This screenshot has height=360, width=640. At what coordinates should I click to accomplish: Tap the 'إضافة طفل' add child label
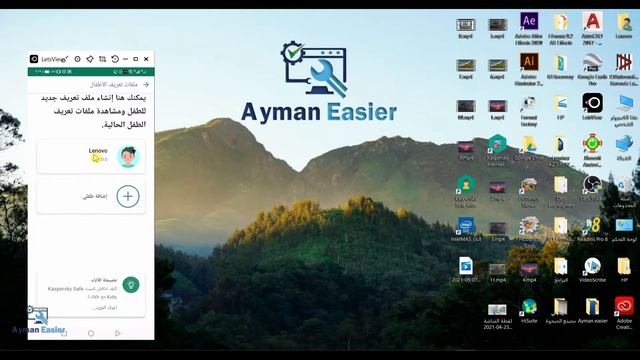coord(95,196)
